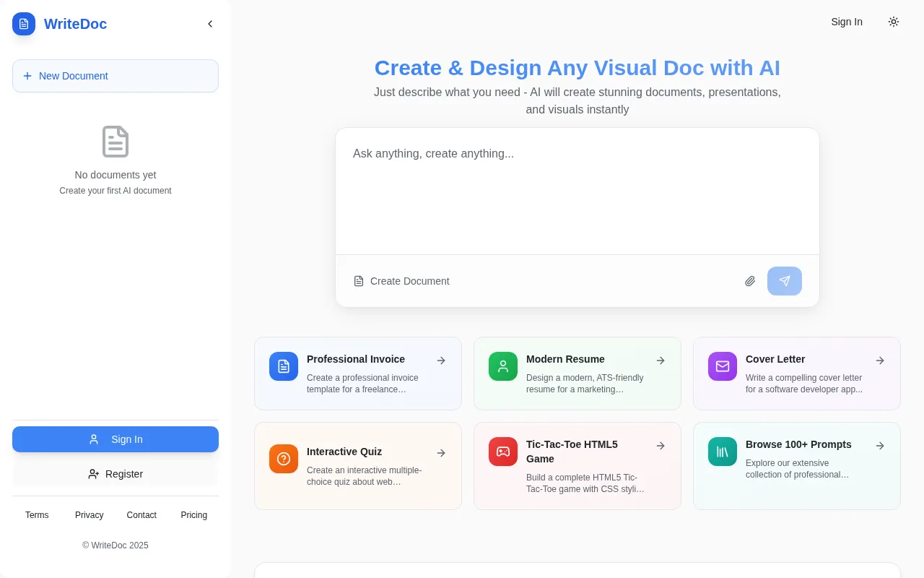
Task: Open the Contact link
Action: point(141,515)
